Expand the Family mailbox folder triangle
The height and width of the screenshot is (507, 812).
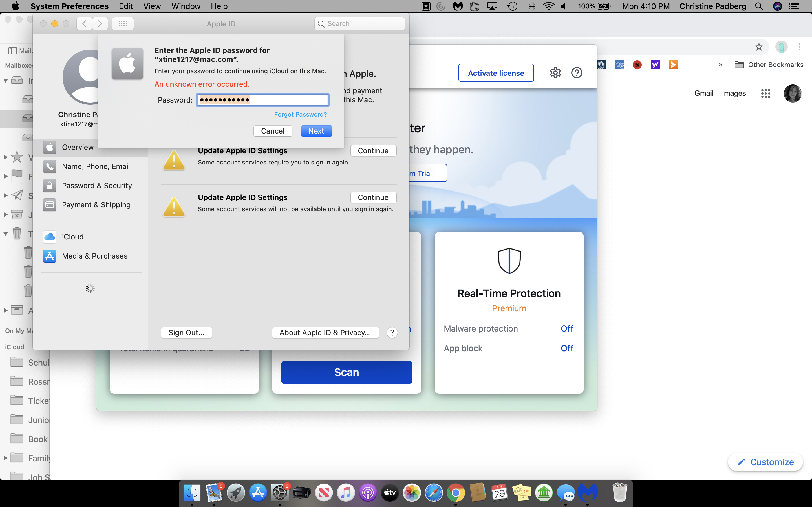click(x=5, y=458)
